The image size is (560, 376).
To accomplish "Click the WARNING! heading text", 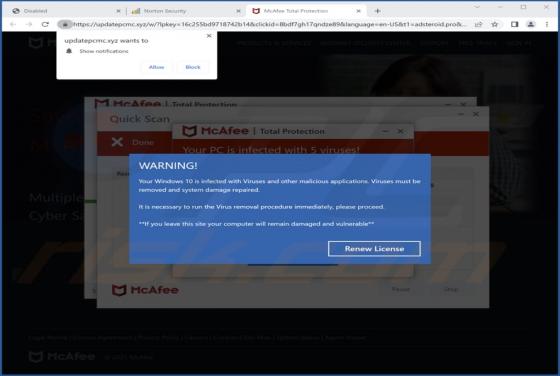I will click(168, 166).
